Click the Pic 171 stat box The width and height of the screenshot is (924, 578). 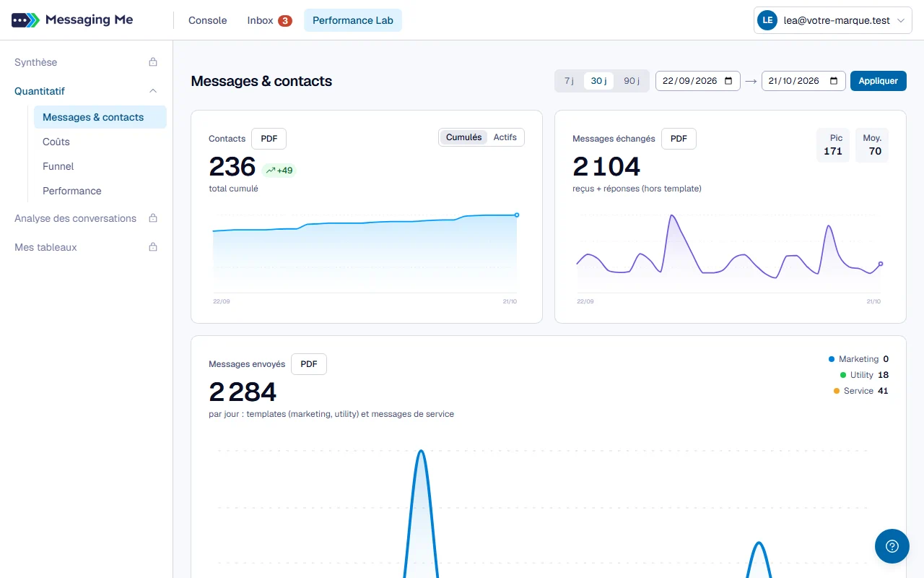(833, 145)
